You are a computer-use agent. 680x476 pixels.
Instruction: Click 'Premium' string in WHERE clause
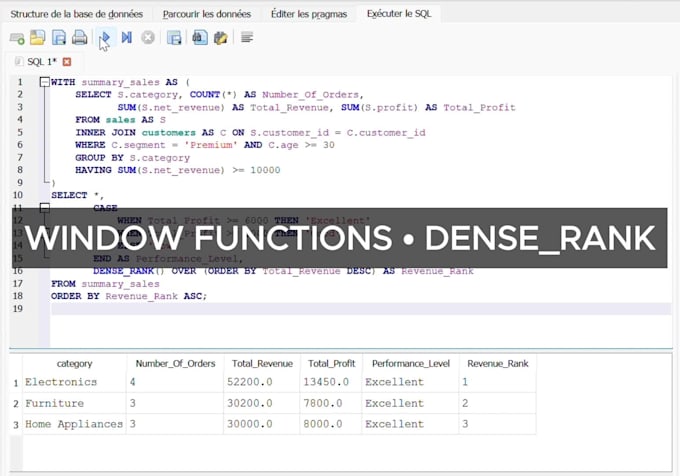pos(211,145)
